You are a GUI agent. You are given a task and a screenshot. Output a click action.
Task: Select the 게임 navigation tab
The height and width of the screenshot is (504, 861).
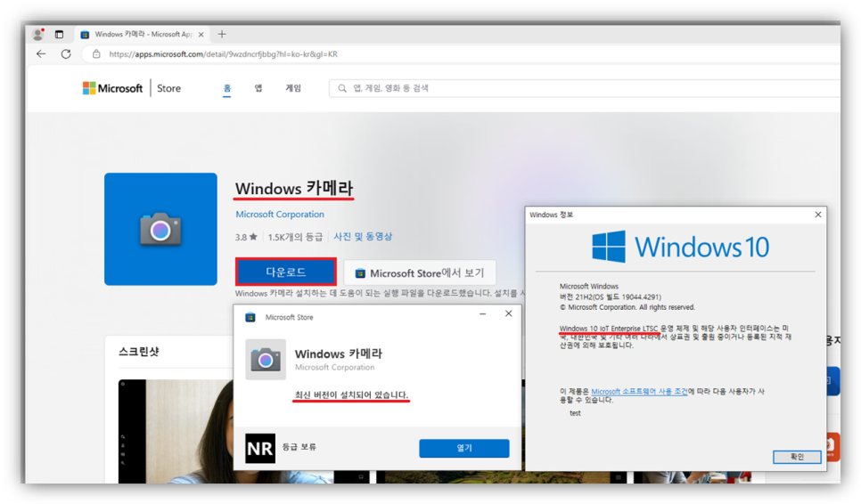pos(293,88)
